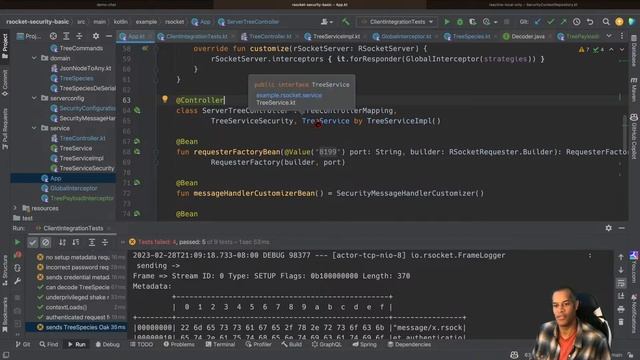Select 'incorrect password' failed test

click(76, 267)
